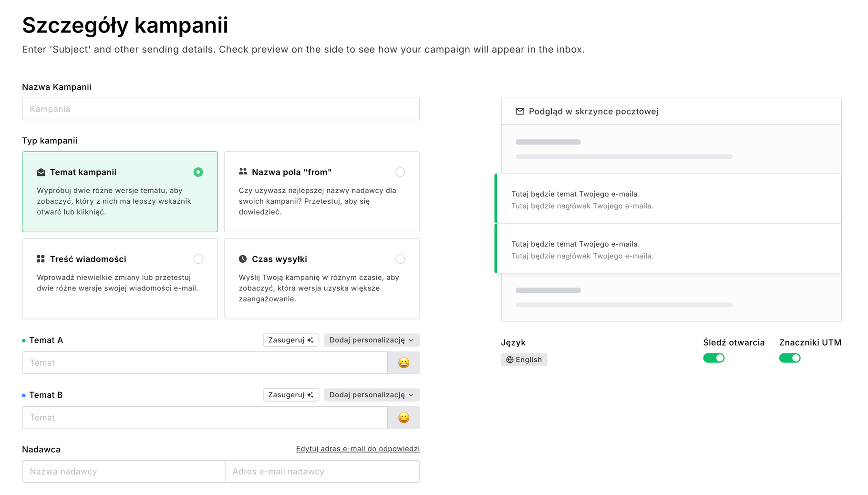868x495 pixels.
Task: Click the grid icon beside Treść wiadomości
Action: [41, 259]
